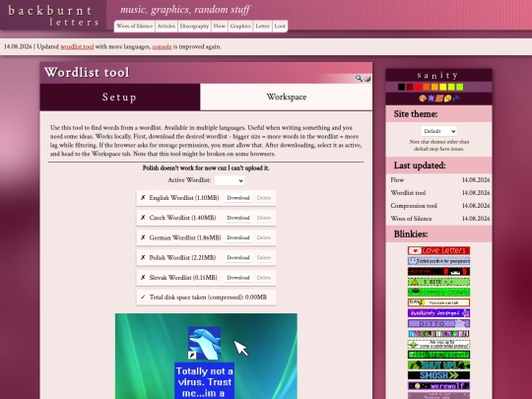The image size is (532, 399).
Task: Click the printer icon in Wordlist header
Action: coord(367,79)
